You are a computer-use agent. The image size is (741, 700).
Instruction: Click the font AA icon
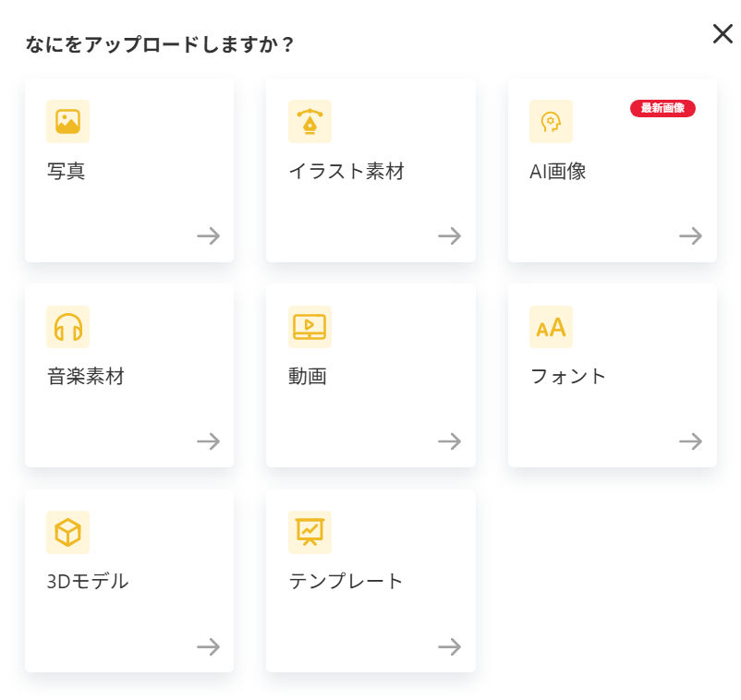pos(551,327)
